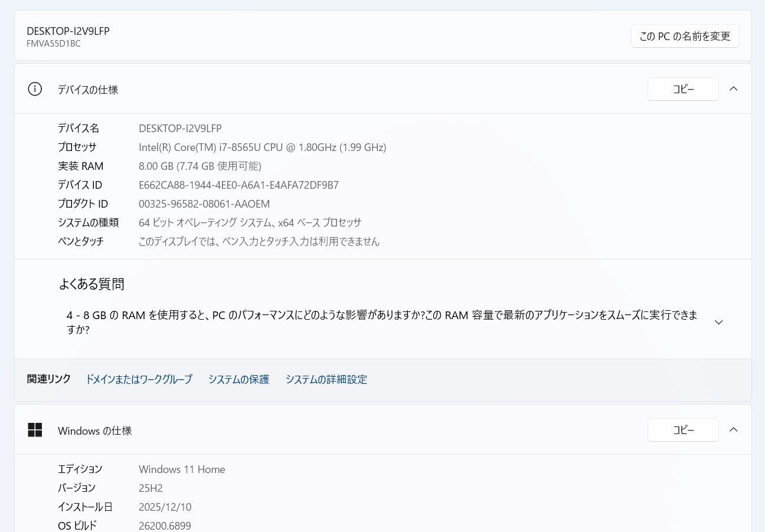Open the システムの保護 link
This screenshot has width=765, height=532.
tap(238, 379)
